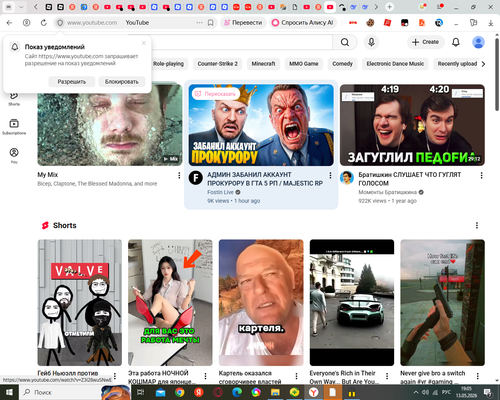500x400 pixels.
Task: Select the Role-playing category chip
Action: coord(168,64)
